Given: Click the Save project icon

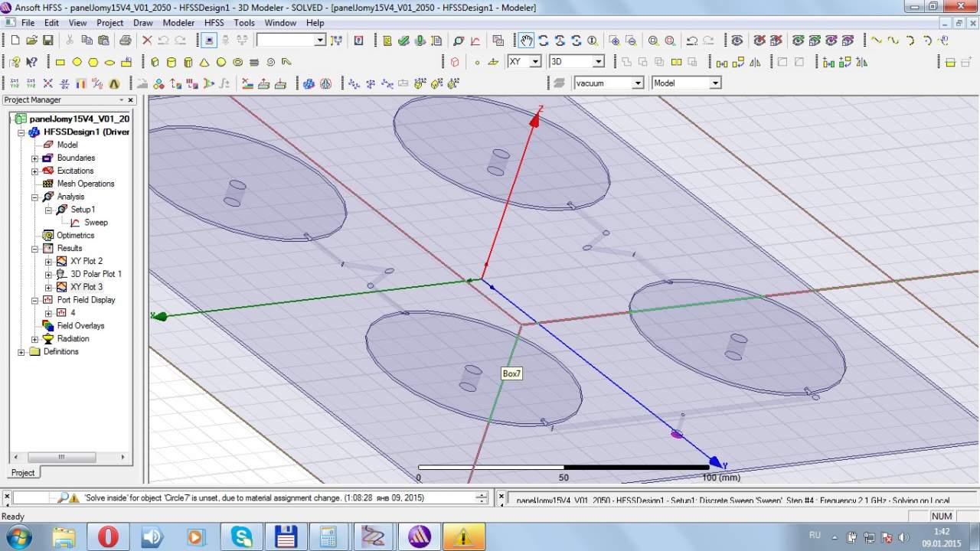Looking at the screenshot, I should click(x=48, y=41).
